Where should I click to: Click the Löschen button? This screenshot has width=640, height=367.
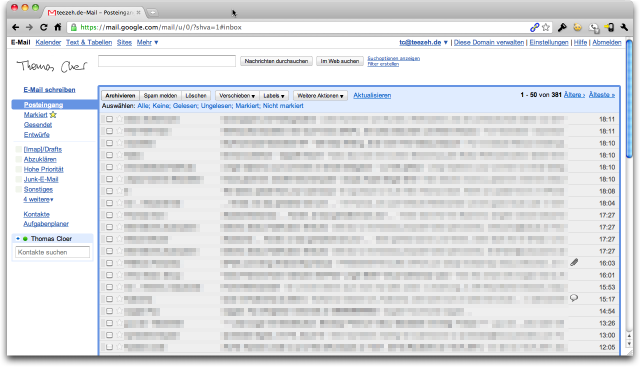click(196, 96)
